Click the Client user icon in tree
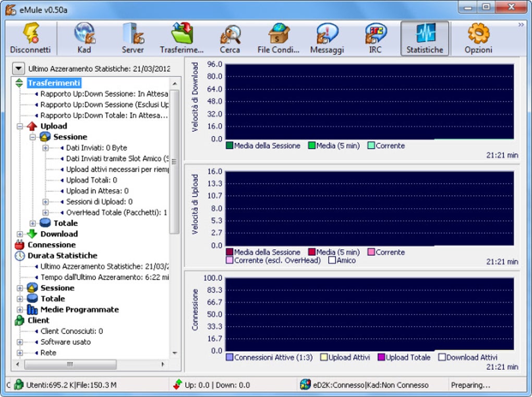Screen dimensions: 532x397 point(20,320)
